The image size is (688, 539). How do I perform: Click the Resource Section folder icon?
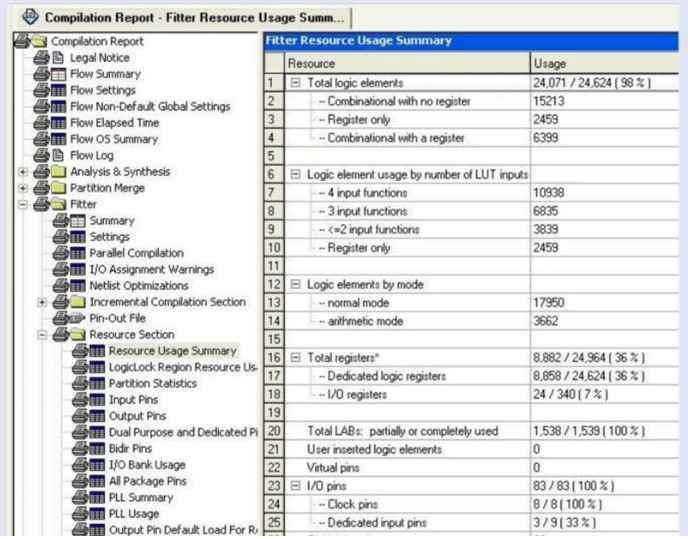(78, 334)
